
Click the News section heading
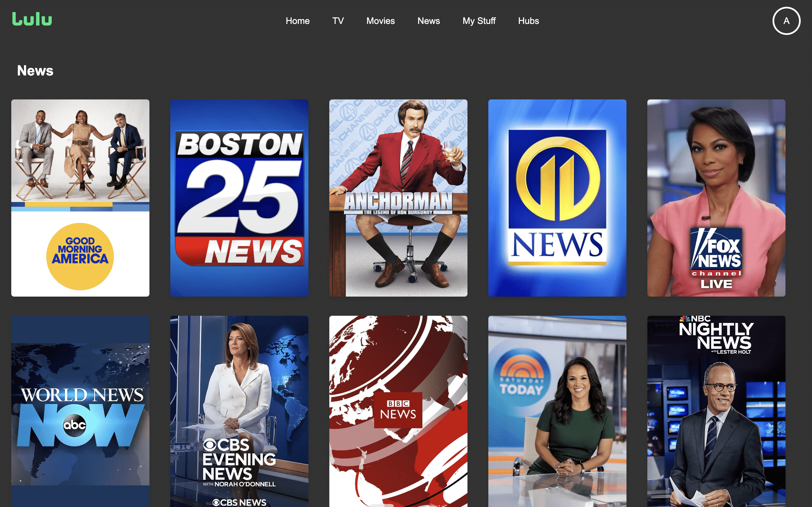pyautogui.click(x=35, y=71)
